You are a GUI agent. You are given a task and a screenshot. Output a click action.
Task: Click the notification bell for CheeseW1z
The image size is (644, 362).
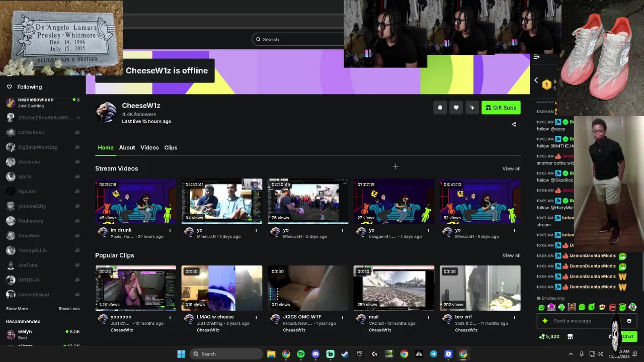(x=440, y=108)
